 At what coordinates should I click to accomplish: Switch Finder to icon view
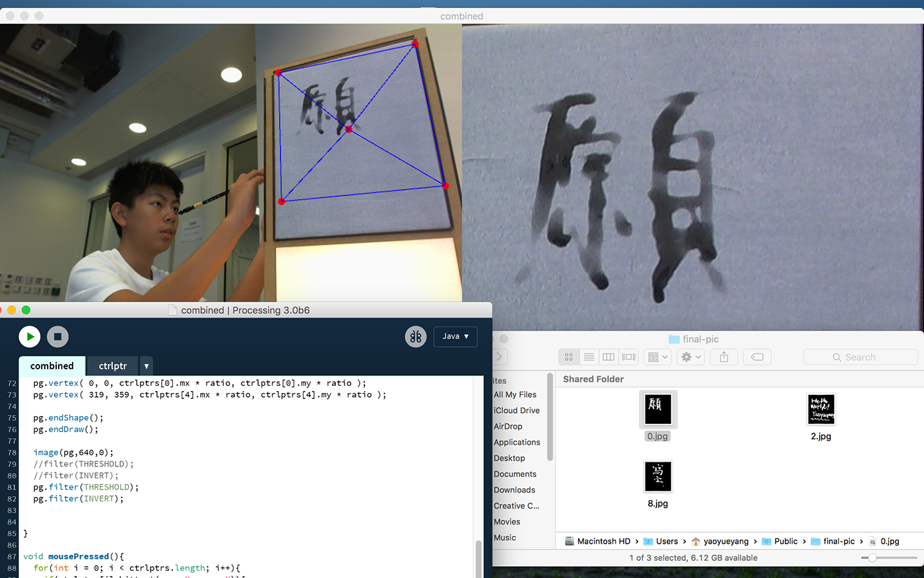click(x=568, y=357)
